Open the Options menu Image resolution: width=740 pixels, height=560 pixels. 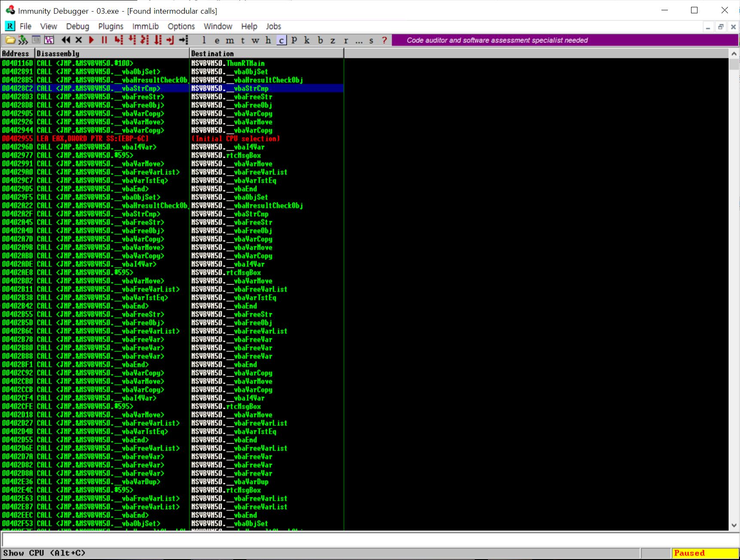click(x=181, y=26)
